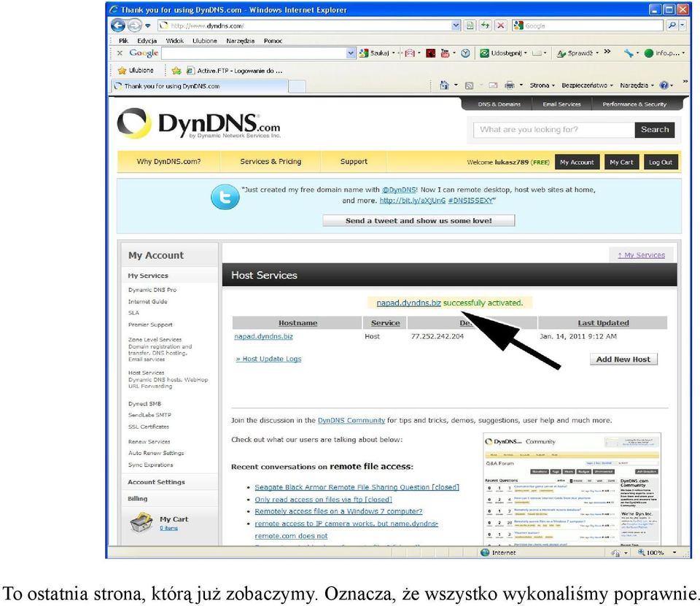
Task: Open Billing in sidebar
Action: pos(138,498)
